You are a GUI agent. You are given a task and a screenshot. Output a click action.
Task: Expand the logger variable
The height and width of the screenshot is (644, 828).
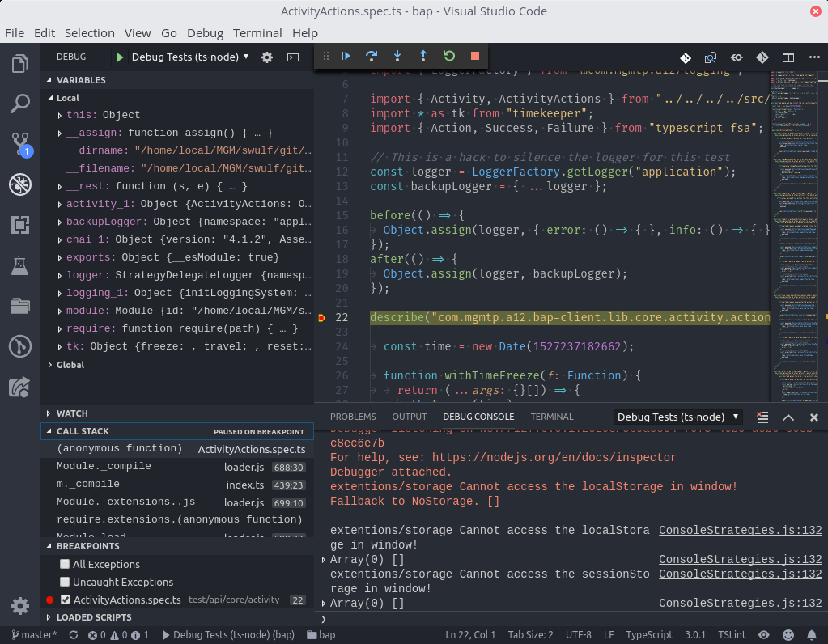point(60,276)
